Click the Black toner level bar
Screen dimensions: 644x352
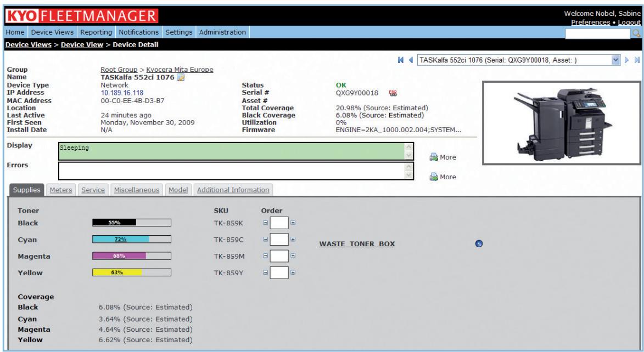click(132, 223)
